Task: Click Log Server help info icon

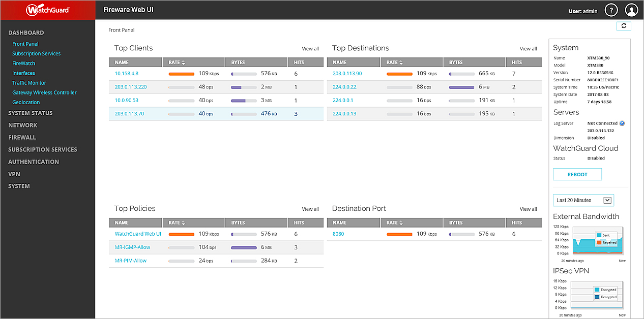Action: 622,123
